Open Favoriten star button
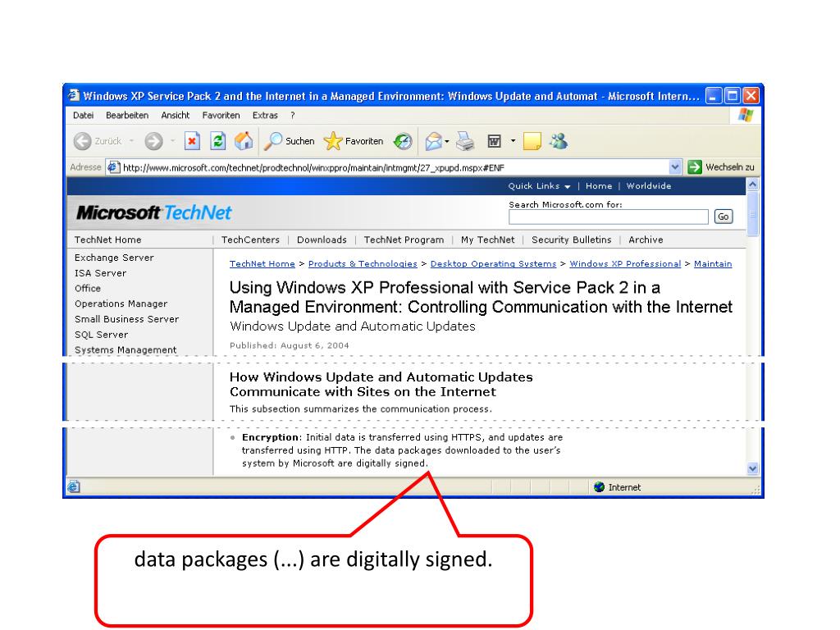This screenshot has width=840, height=630. point(354,141)
